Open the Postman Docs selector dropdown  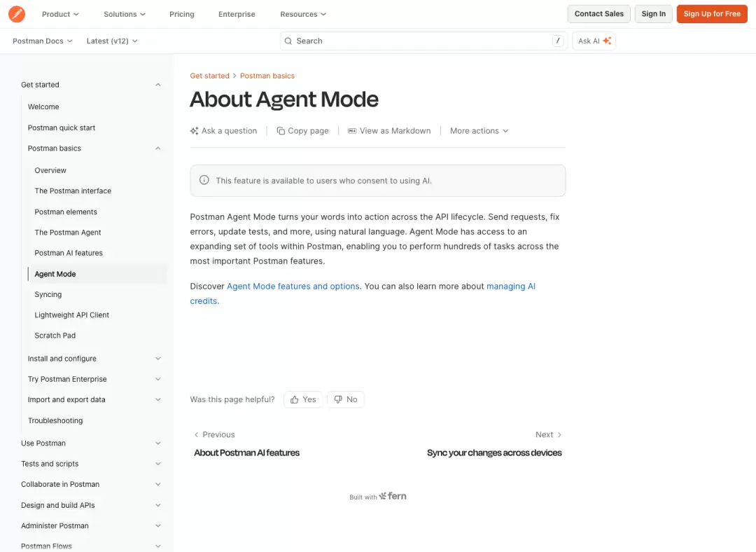point(43,41)
